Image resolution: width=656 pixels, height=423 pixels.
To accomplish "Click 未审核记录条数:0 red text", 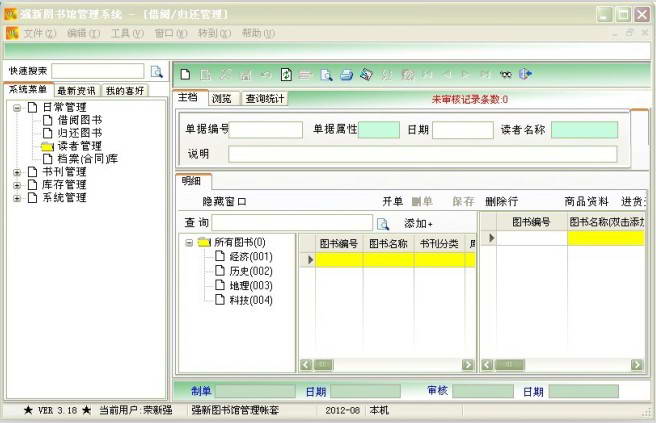I will coord(470,100).
